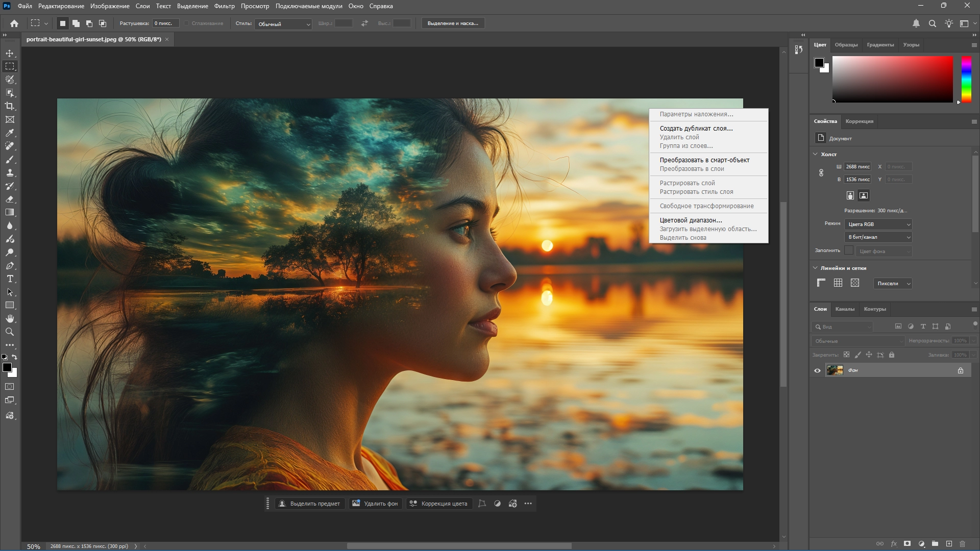Select the Move tool
Image resolution: width=980 pixels, height=551 pixels.
point(10,53)
